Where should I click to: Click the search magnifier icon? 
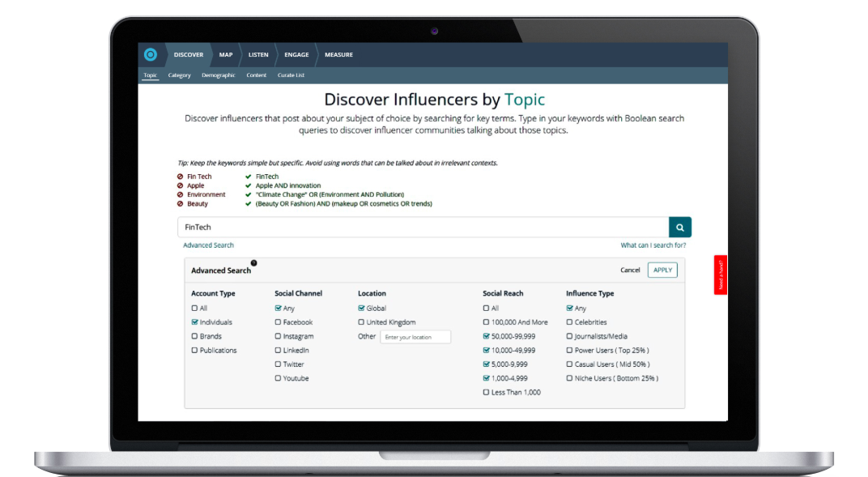(679, 227)
